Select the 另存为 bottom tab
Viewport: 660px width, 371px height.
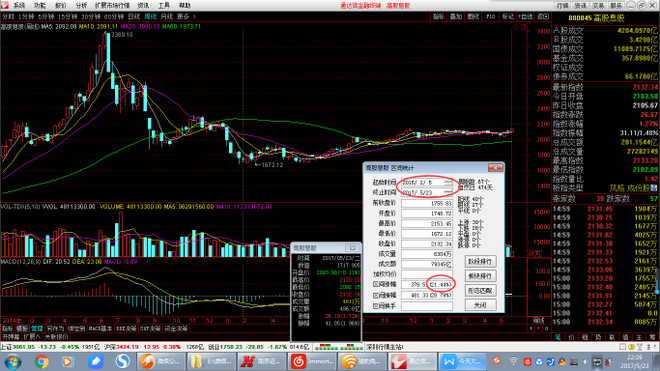pyautogui.click(x=55, y=328)
